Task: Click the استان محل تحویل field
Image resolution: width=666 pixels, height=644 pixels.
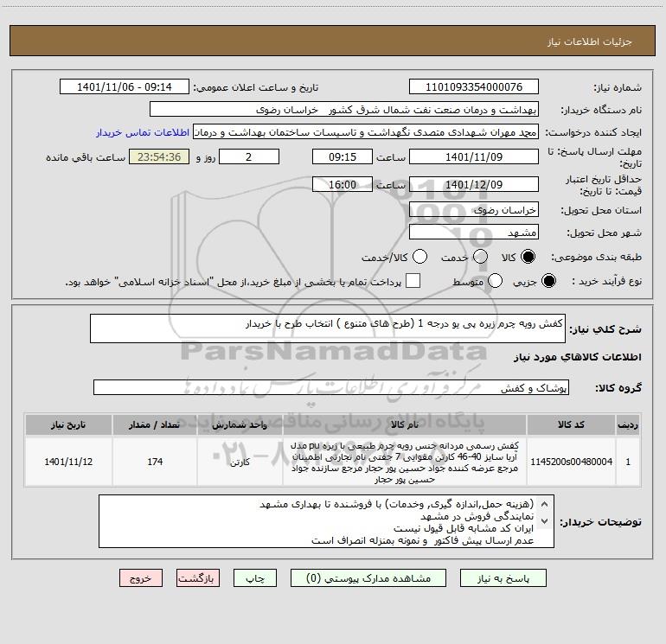Action: pos(474,210)
